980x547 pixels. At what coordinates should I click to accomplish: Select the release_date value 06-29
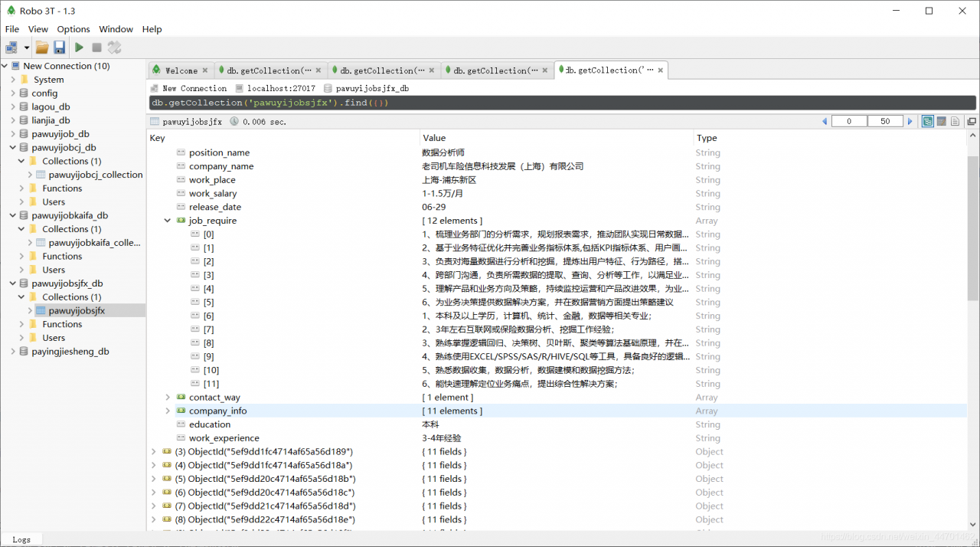433,207
